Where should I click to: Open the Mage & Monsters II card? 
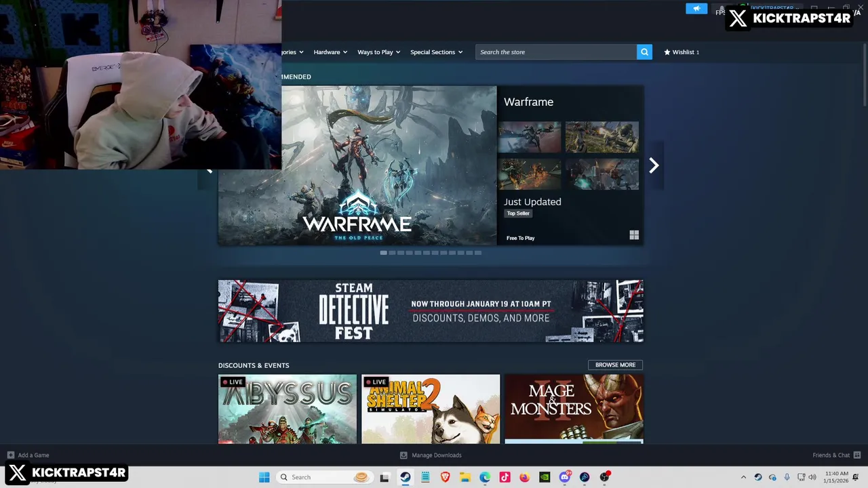574,409
